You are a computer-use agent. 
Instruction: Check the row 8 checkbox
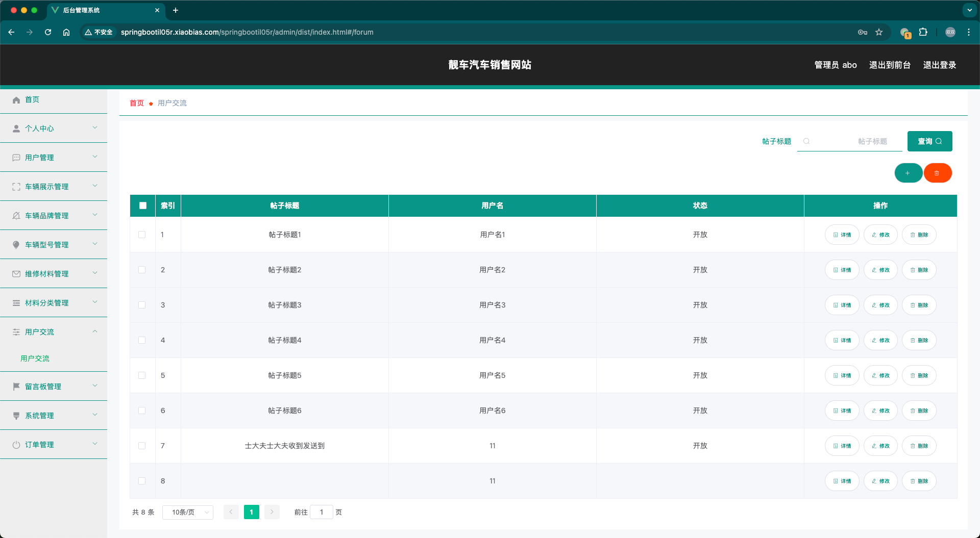[142, 481]
